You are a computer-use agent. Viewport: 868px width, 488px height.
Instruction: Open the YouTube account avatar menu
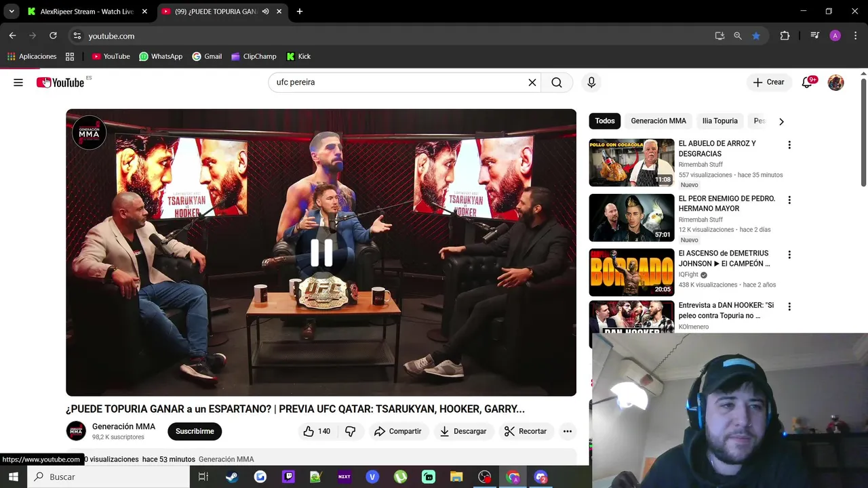(x=836, y=83)
